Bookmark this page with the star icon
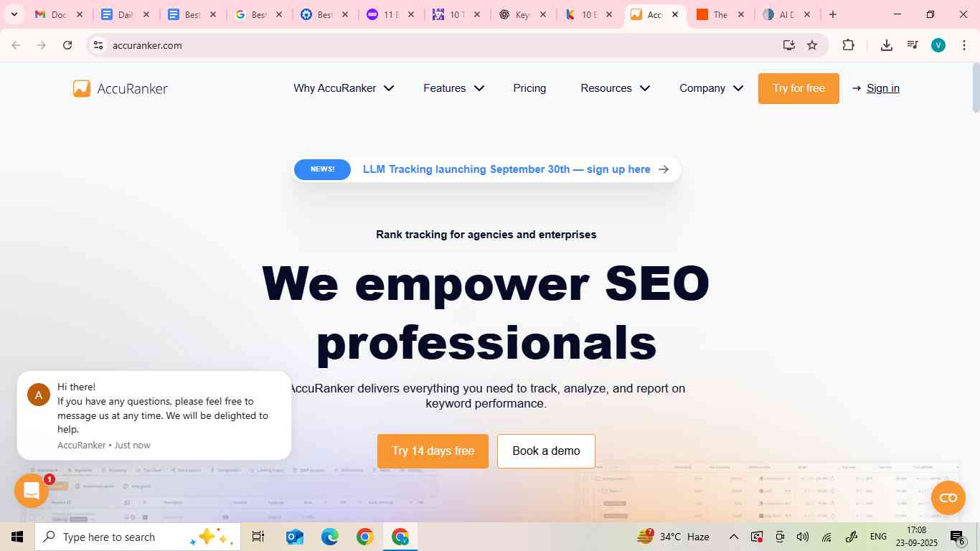The height and width of the screenshot is (551, 980). click(x=812, y=45)
